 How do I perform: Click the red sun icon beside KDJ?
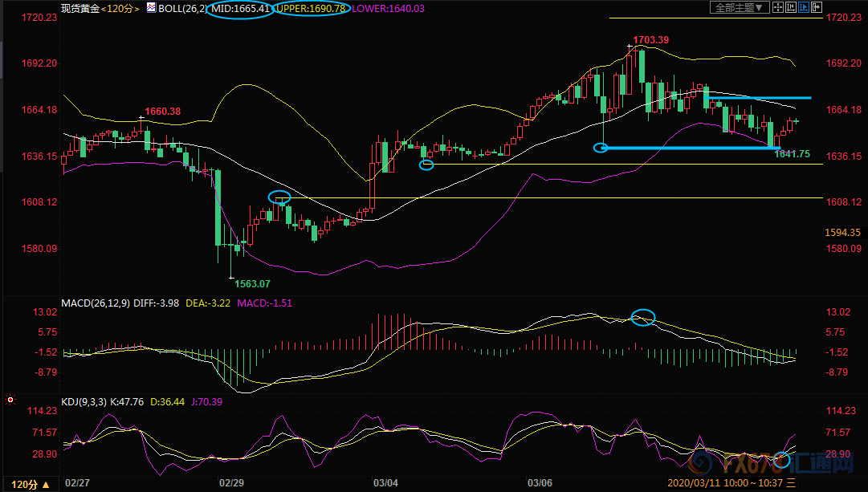10,400
